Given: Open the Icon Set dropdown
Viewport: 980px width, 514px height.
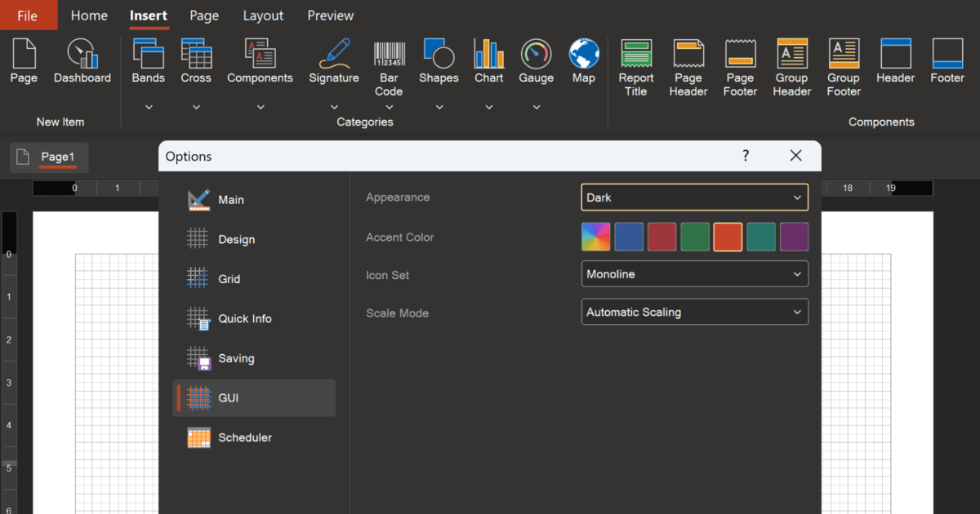Looking at the screenshot, I should pos(693,273).
